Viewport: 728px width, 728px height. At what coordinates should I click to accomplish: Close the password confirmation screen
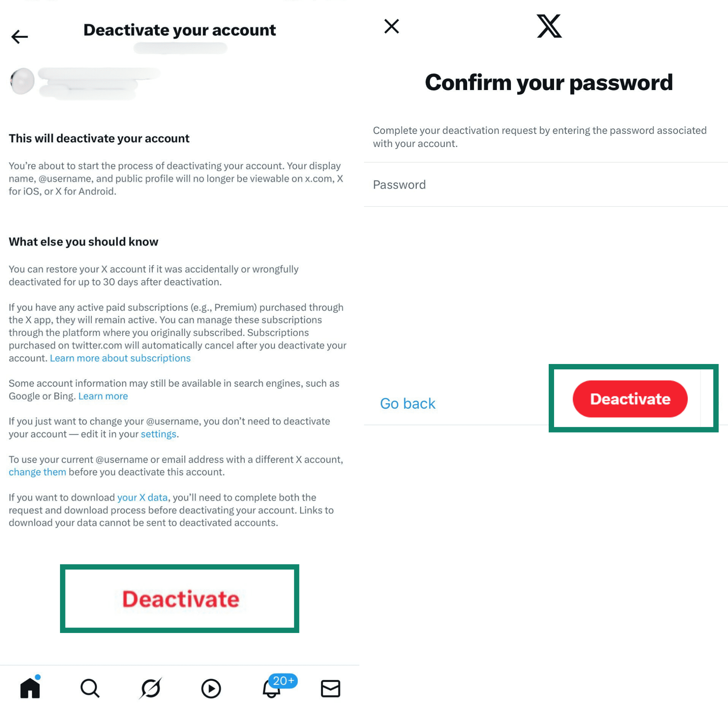pyautogui.click(x=391, y=26)
